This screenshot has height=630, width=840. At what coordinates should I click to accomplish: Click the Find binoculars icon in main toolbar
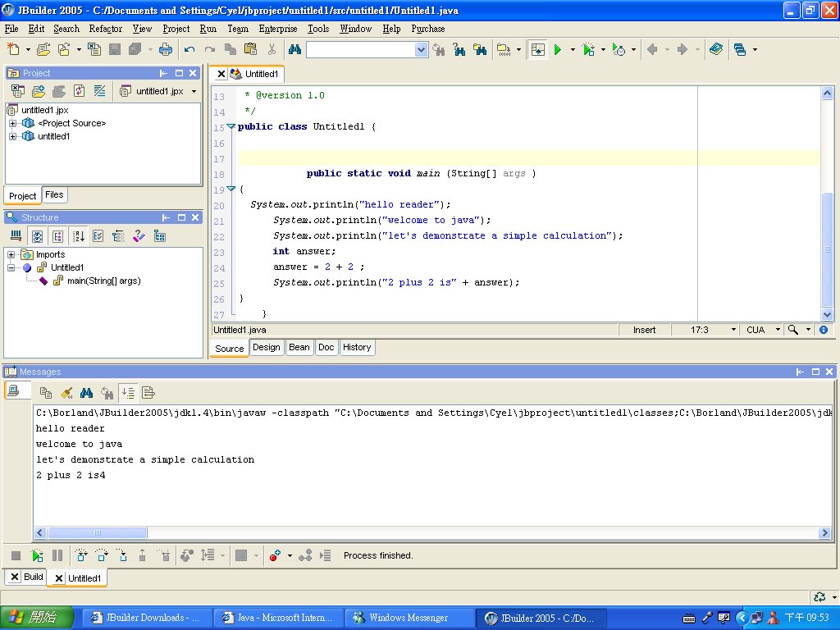point(294,49)
